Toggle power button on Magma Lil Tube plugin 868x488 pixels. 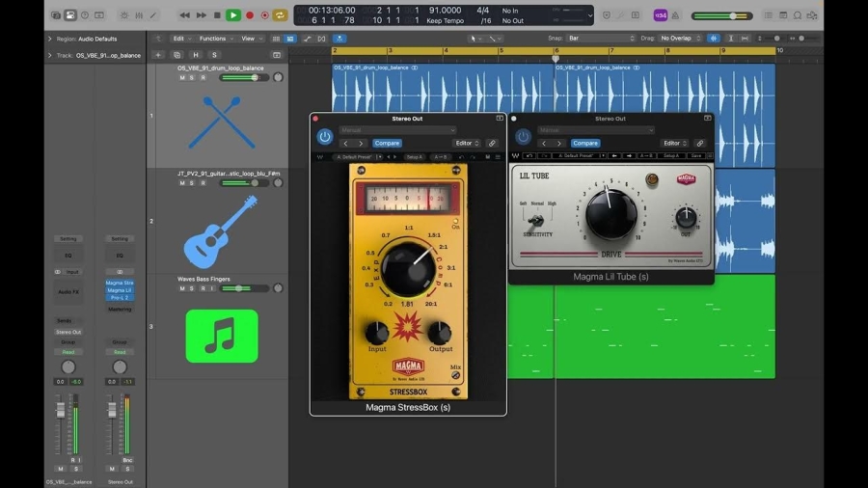(x=523, y=138)
